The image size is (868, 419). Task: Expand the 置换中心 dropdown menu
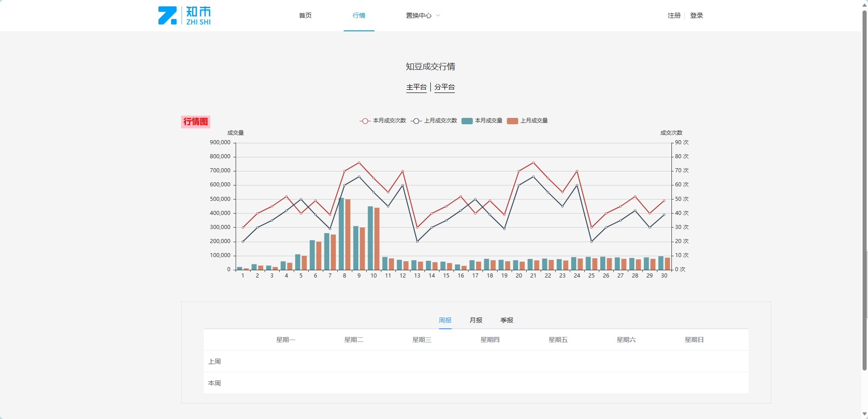(x=423, y=15)
